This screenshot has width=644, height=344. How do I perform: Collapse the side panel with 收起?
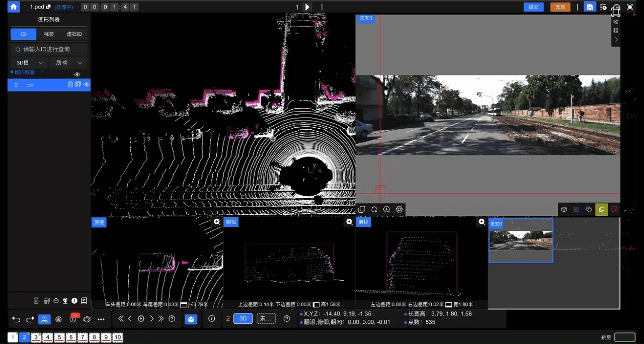tap(616, 30)
